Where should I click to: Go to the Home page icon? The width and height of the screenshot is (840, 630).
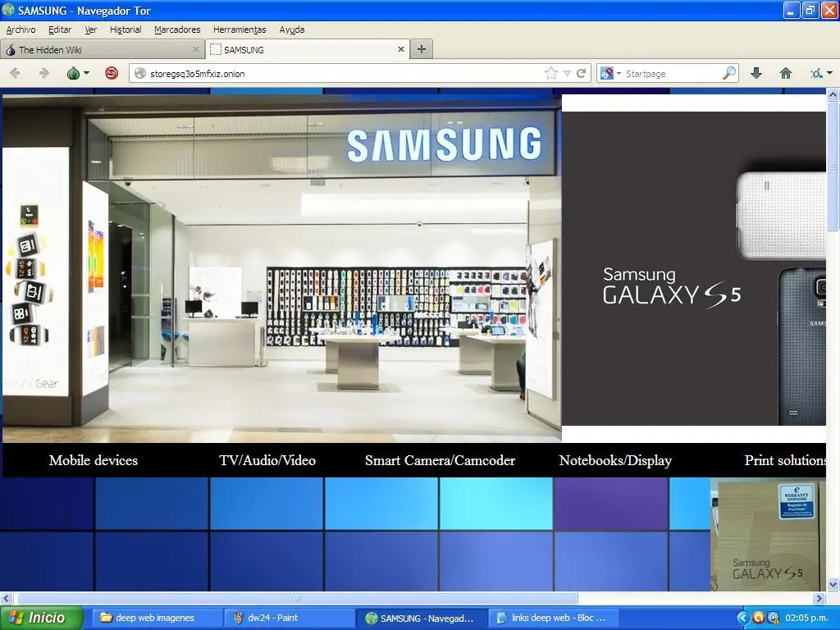point(785,73)
